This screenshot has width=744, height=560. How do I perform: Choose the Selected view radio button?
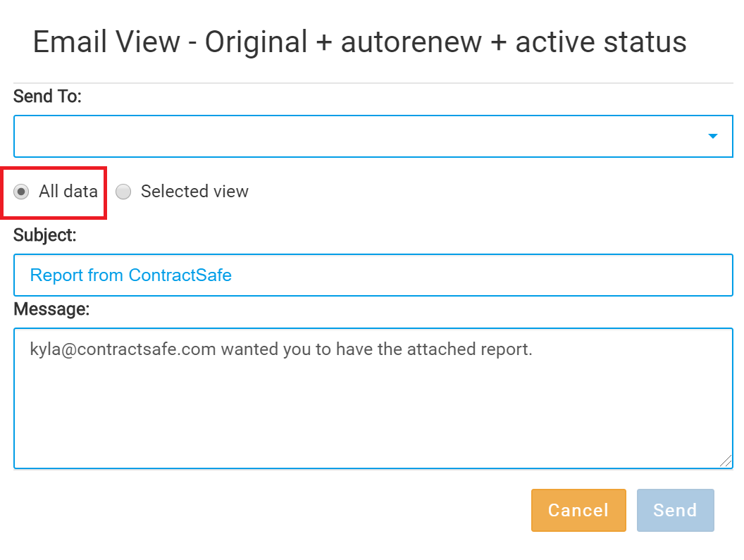[123, 192]
